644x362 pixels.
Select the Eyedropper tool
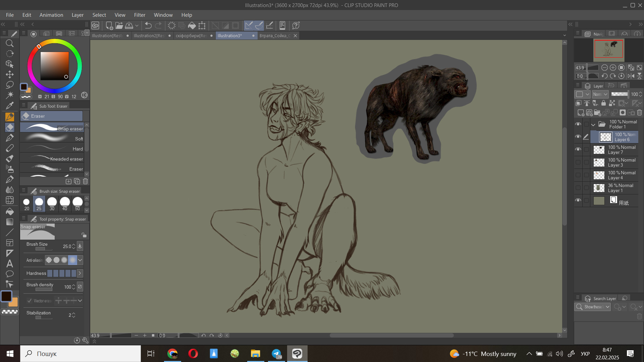(10, 106)
